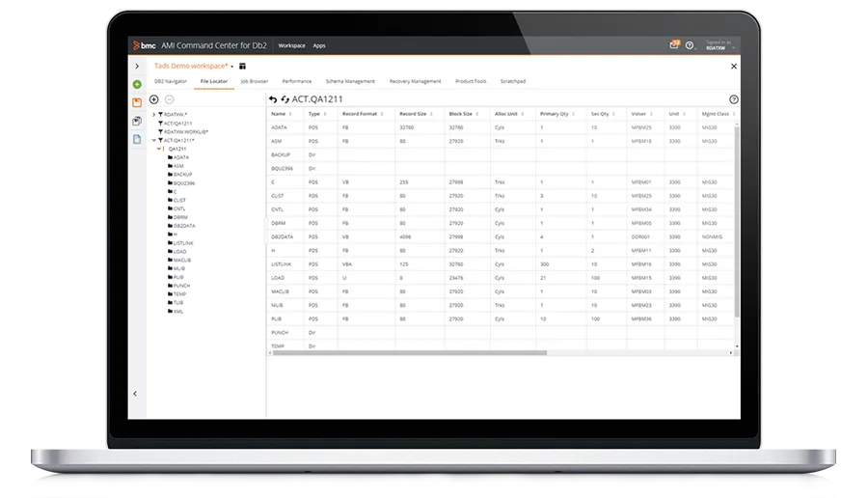Click the DDR001 volser cell
The width and height of the screenshot is (868, 498).
click(640, 237)
